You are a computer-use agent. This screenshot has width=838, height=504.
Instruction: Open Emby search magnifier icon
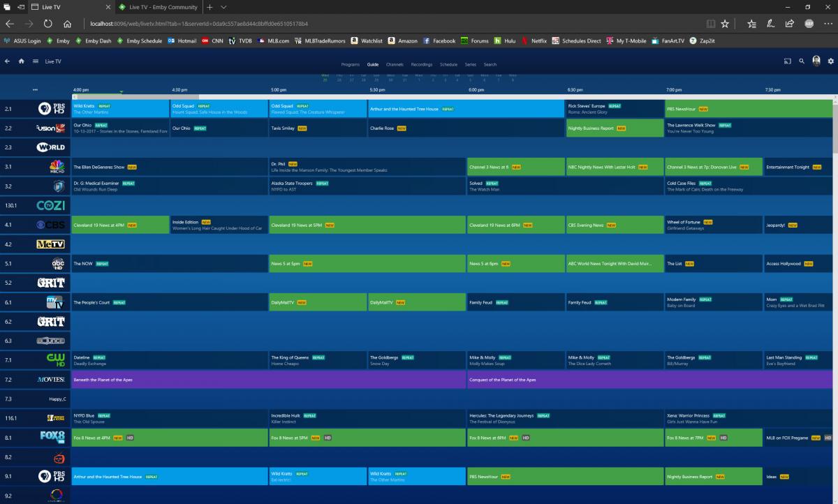pos(802,61)
